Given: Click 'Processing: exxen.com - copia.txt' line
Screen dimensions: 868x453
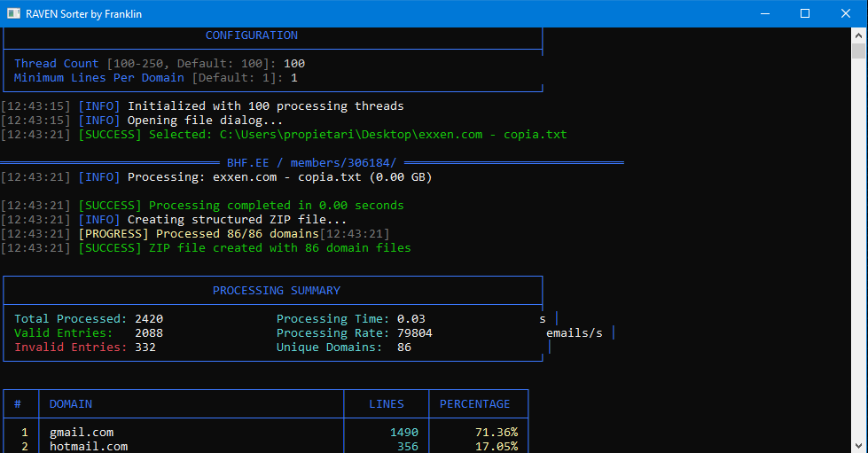Looking at the screenshot, I should tap(279, 177).
